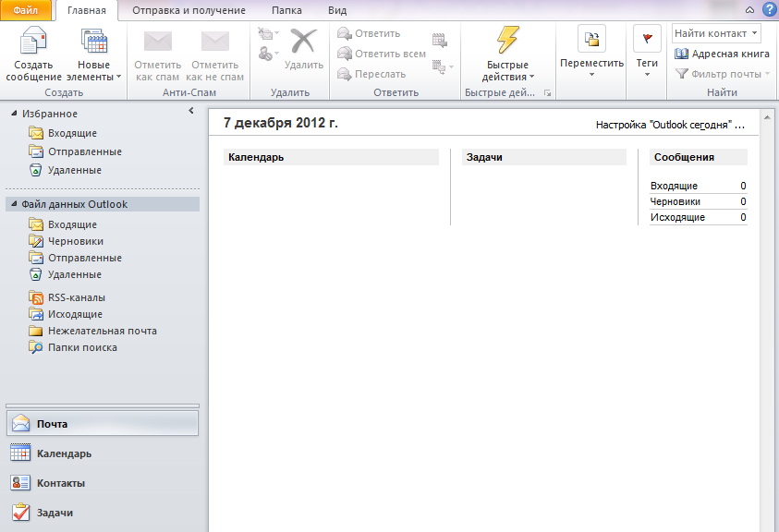Image resolution: width=779 pixels, height=532 pixels.
Task: Open the New items calendar icon
Action: (x=94, y=41)
